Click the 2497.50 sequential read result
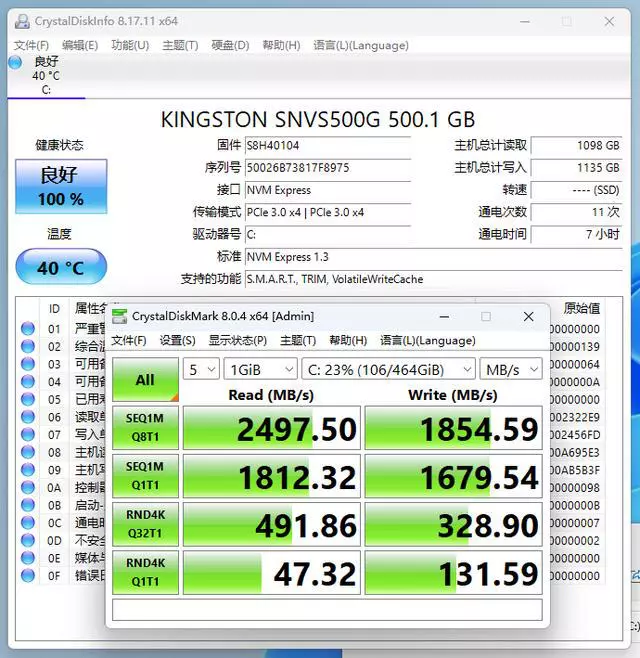Screen dimensions: 640x658 tap(272, 428)
